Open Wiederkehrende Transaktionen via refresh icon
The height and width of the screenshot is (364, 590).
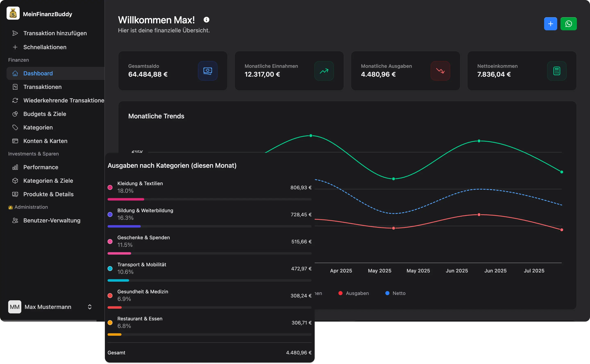(x=15, y=100)
